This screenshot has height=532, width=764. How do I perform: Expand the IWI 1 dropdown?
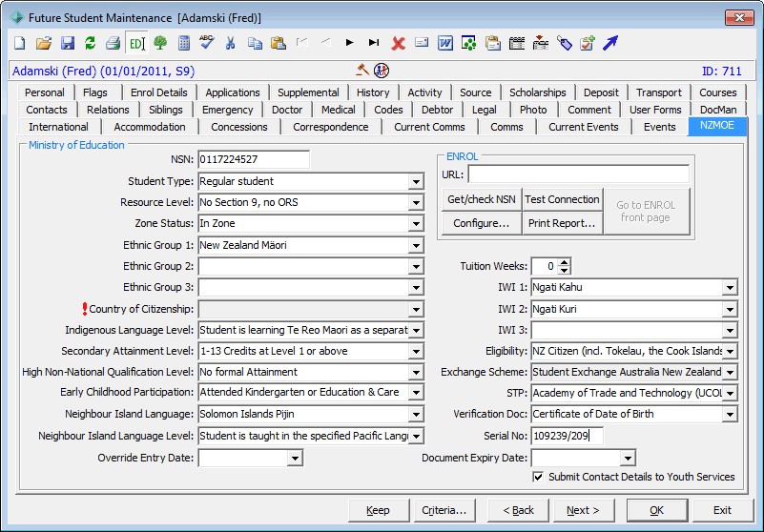pos(730,287)
